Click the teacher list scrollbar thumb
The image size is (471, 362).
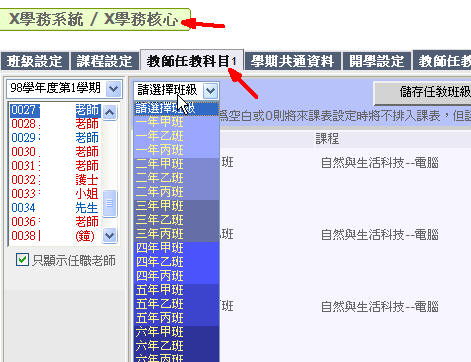pyautogui.click(x=110, y=203)
